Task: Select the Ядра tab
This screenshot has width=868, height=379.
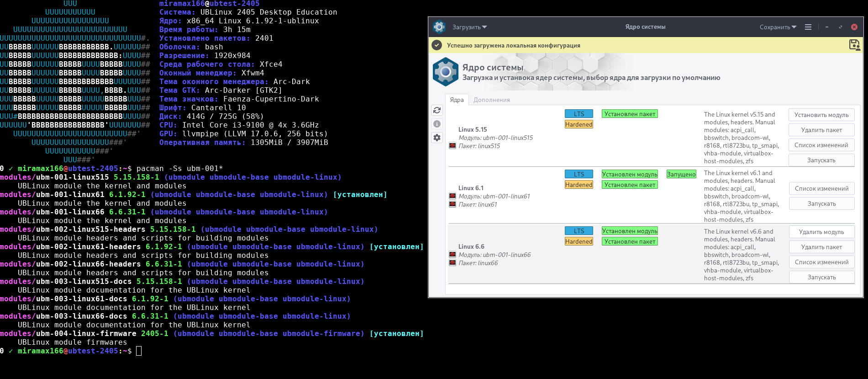Action: (457, 100)
